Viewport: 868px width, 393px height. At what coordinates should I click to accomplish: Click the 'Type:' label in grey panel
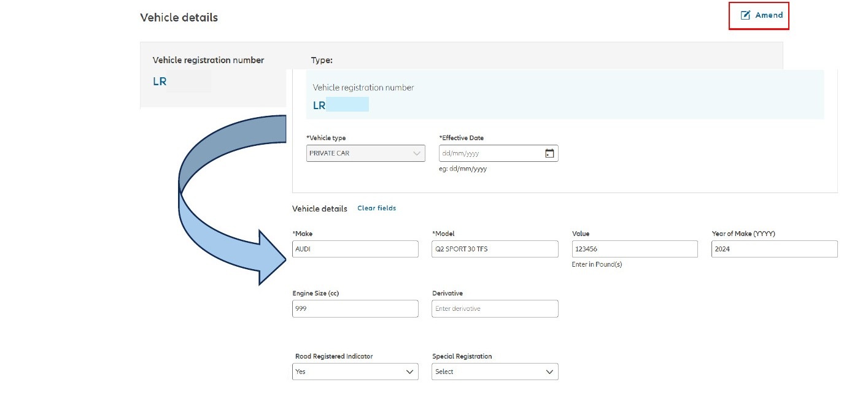(322, 61)
